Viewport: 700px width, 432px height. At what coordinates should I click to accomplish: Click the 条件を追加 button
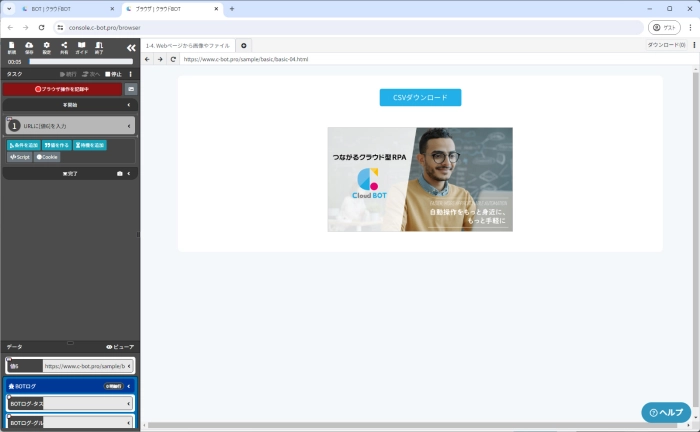click(23, 145)
